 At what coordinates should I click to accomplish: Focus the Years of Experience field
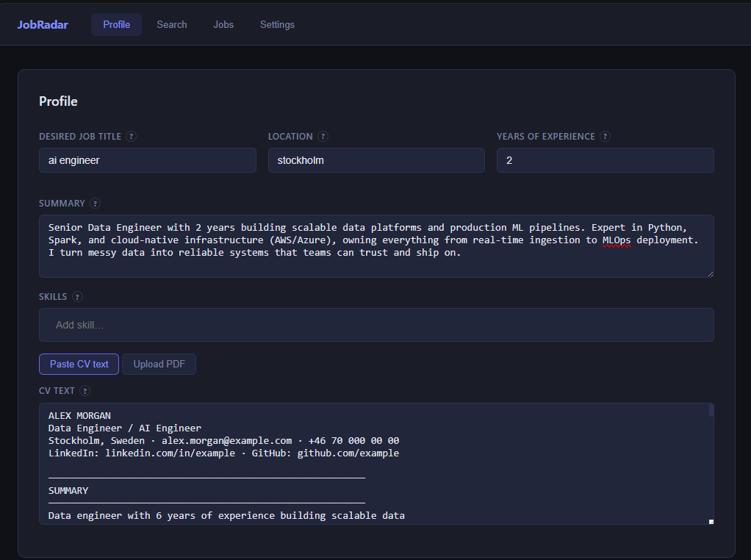point(606,160)
